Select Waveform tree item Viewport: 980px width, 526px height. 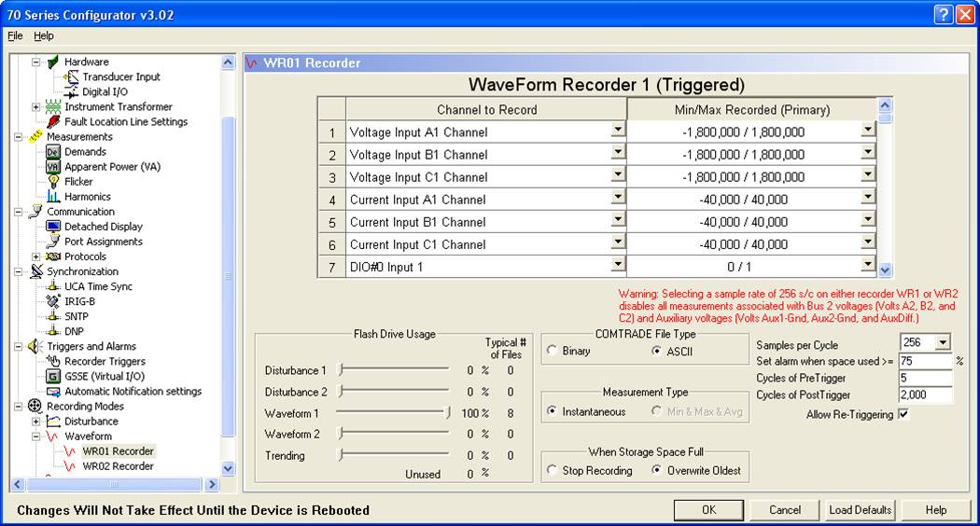point(88,436)
